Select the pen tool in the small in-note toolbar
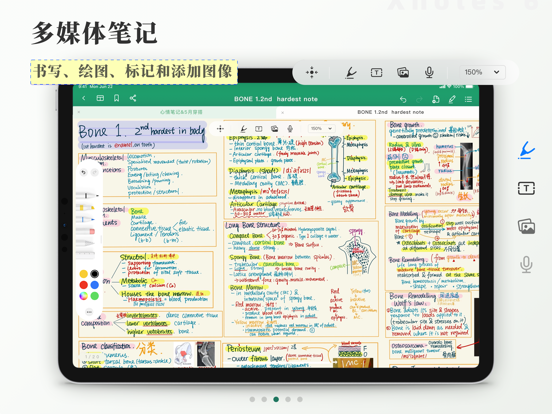Image resolution: width=552 pixels, height=414 pixels. click(243, 129)
